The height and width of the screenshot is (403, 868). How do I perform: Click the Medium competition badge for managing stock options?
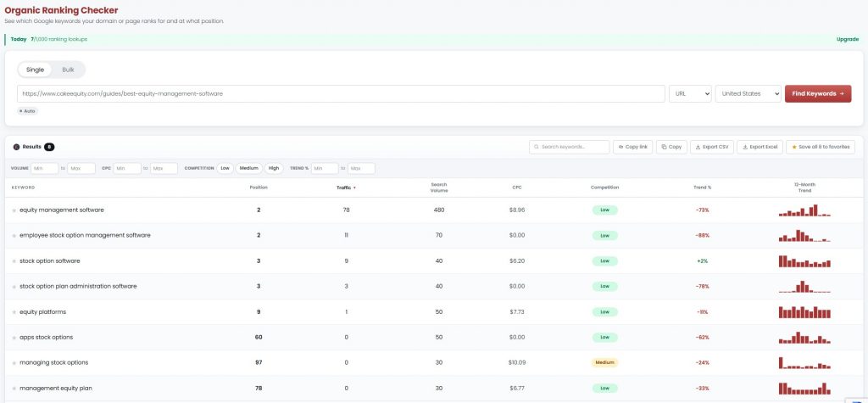[x=604, y=362]
